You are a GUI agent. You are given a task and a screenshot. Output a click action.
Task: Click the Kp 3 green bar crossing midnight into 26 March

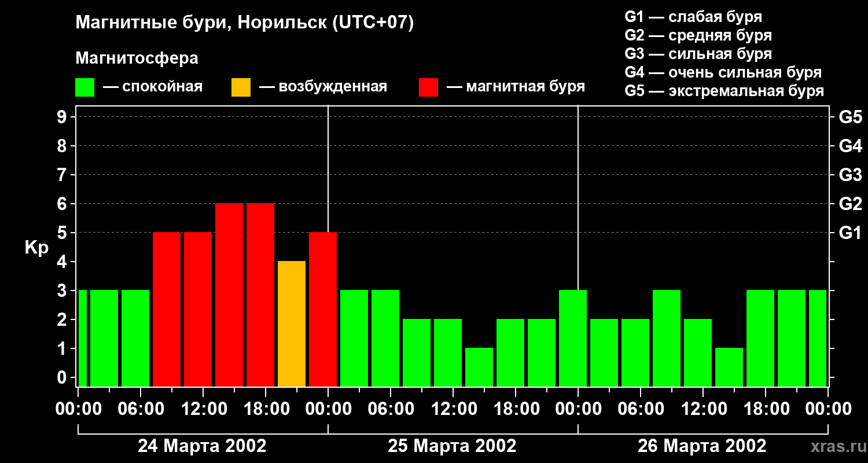pyautogui.click(x=573, y=338)
